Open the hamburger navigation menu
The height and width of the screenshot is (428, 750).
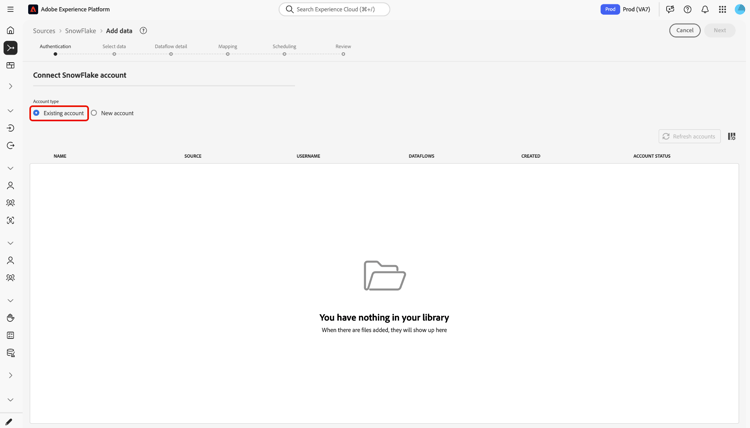click(10, 9)
